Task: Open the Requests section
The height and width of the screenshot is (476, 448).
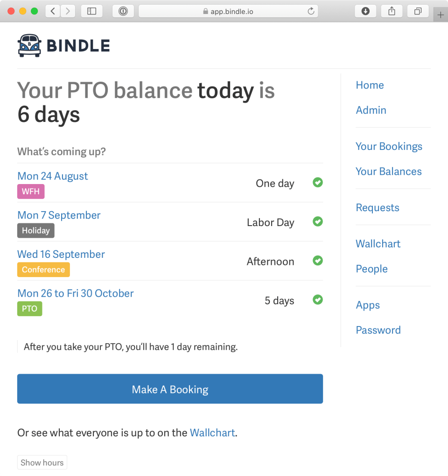Action: tap(378, 207)
